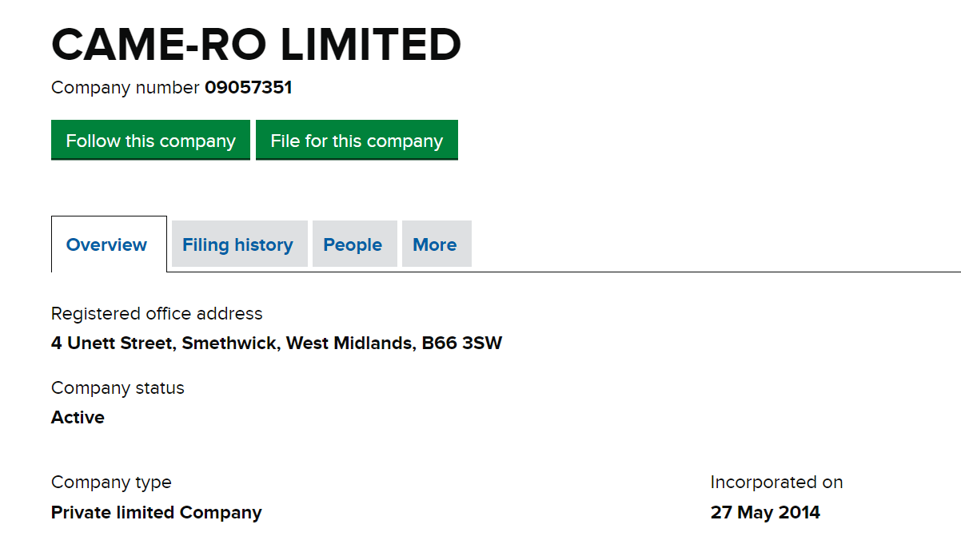Image resolution: width=961 pixels, height=560 pixels.
Task: Open the More tab
Action: click(x=434, y=244)
